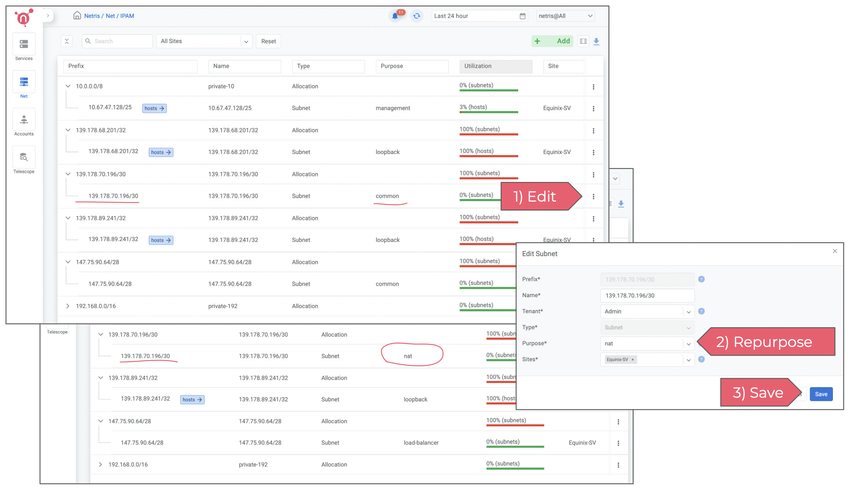
Task: Click the IPAM breadcrumb link
Action: point(127,16)
